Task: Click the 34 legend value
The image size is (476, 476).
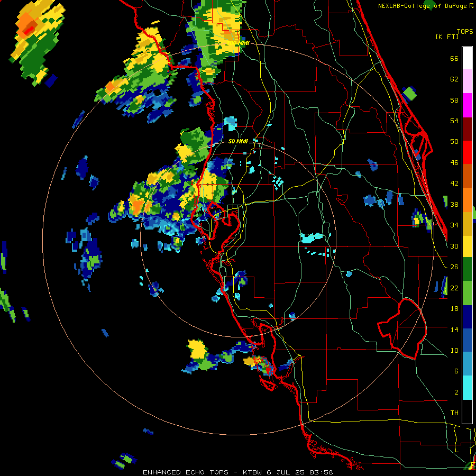Action: [454, 225]
